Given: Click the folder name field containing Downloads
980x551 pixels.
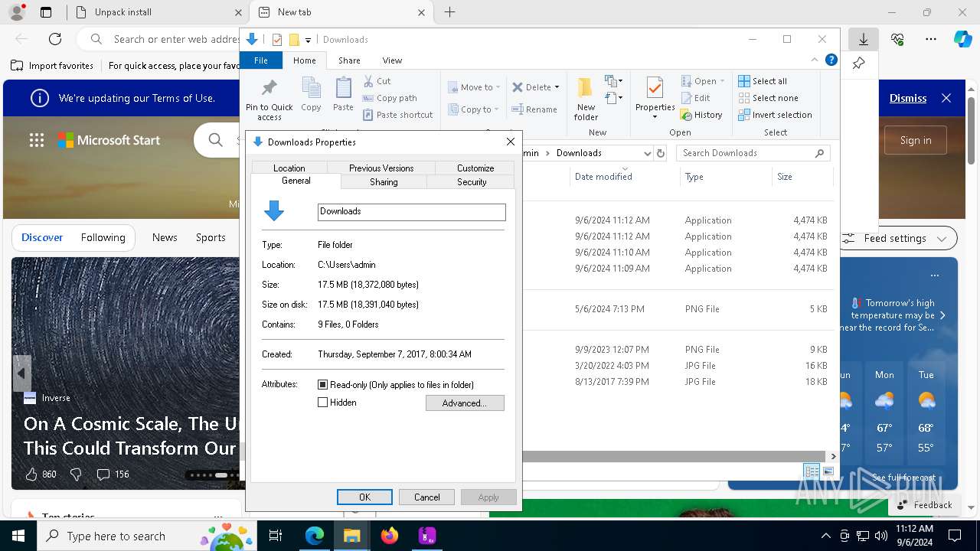Looking at the screenshot, I should [x=412, y=212].
